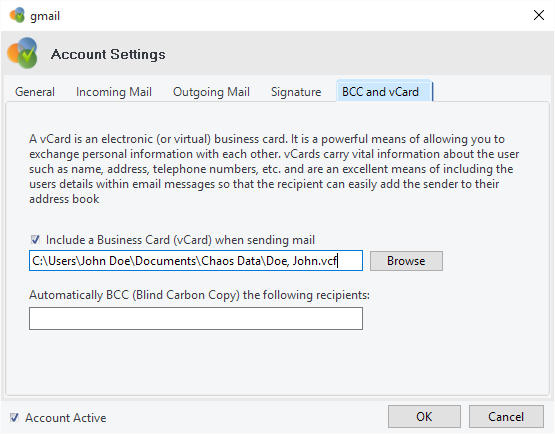The height and width of the screenshot is (434, 555).
Task: Click the vCard file path field
Action: click(196, 261)
